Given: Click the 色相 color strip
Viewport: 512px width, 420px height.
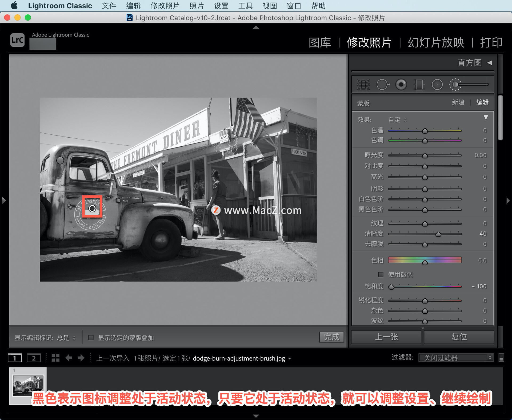Looking at the screenshot, I should click(425, 260).
